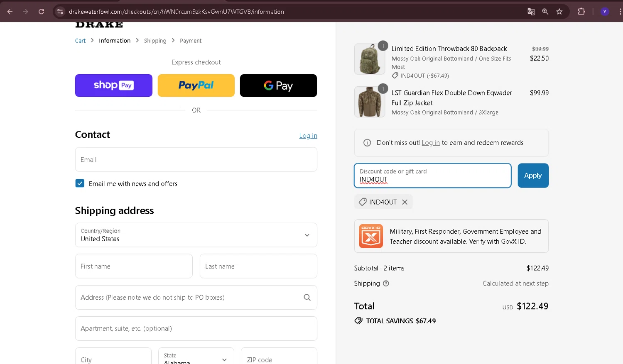Image resolution: width=623 pixels, height=364 pixels.
Task: Click the TOTAL SAVINGS $67.49 text
Action: click(401, 321)
